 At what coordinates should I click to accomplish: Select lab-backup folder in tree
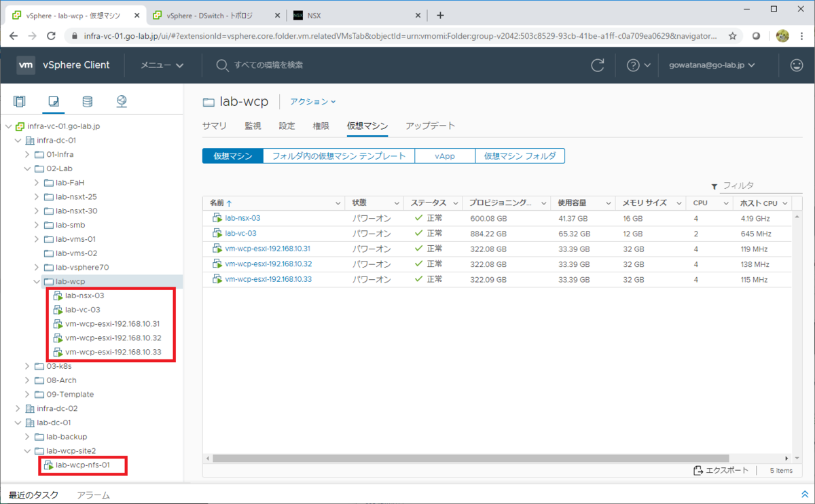[x=66, y=437]
